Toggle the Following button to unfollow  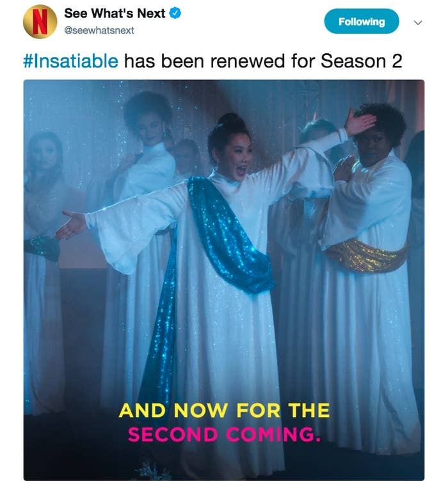click(x=362, y=22)
